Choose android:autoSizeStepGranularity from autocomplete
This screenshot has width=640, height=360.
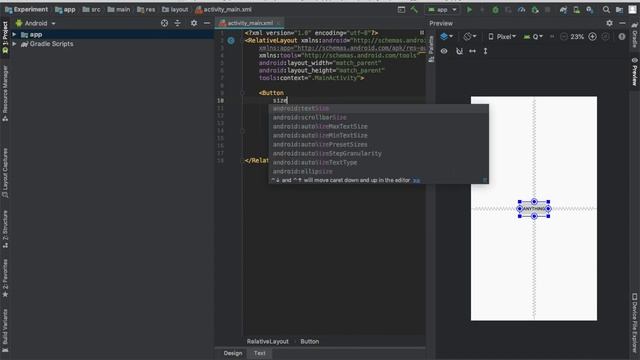378,153
